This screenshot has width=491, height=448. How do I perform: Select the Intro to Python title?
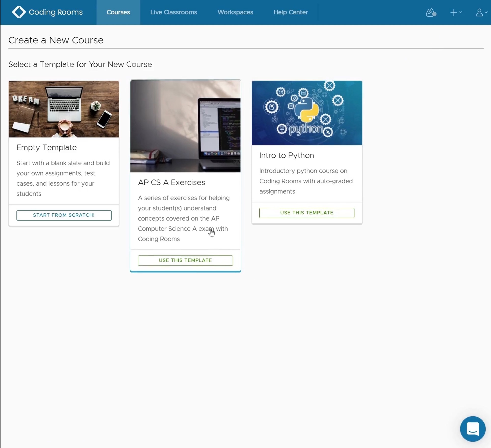(x=286, y=155)
